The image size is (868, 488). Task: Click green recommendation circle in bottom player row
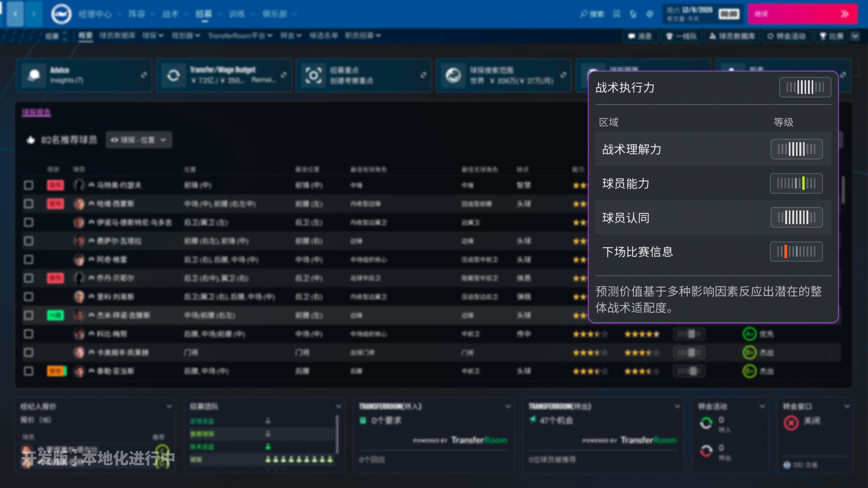749,371
